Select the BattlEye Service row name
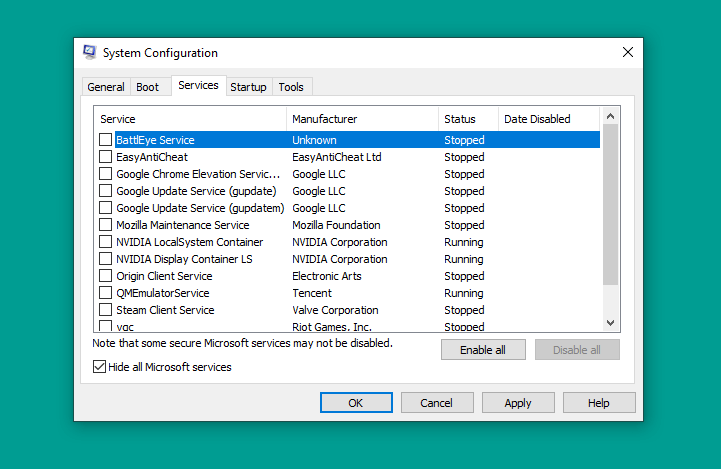This screenshot has width=721, height=469. click(155, 140)
